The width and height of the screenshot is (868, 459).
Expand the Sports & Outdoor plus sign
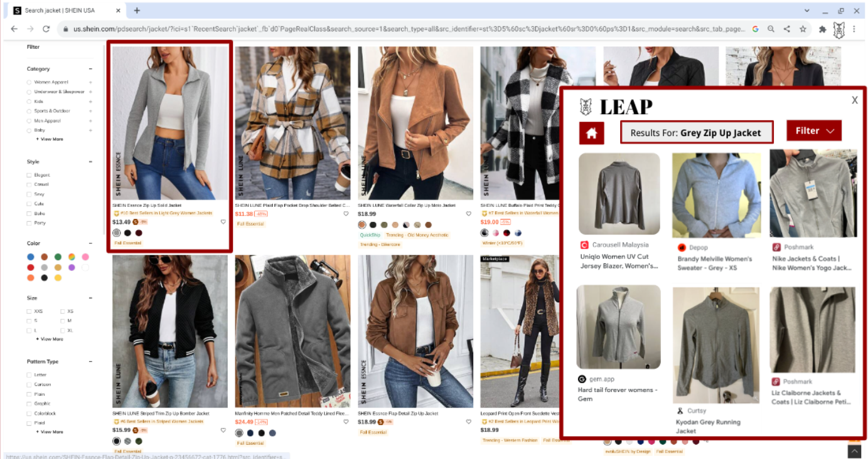click(x=90, y=111)
